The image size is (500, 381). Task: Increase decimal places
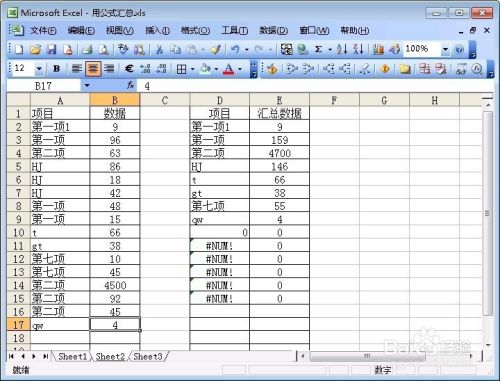coord(145,69)
